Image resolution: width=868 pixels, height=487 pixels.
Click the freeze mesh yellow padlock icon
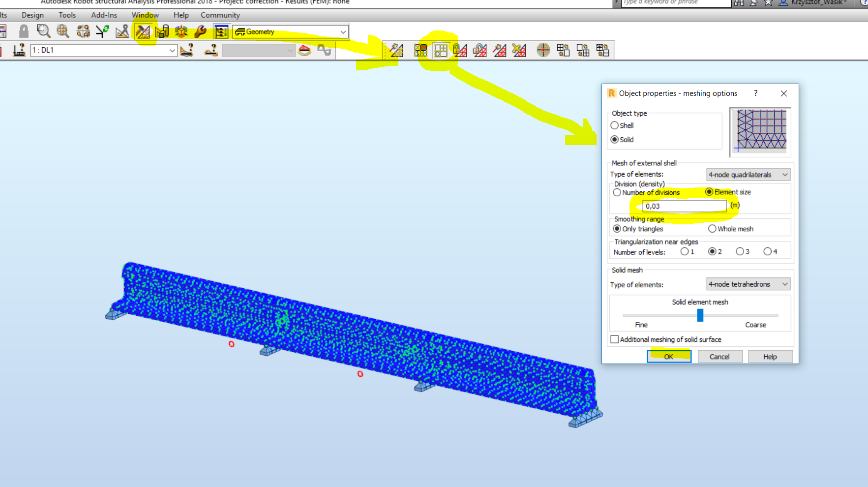tap(460, 50)
